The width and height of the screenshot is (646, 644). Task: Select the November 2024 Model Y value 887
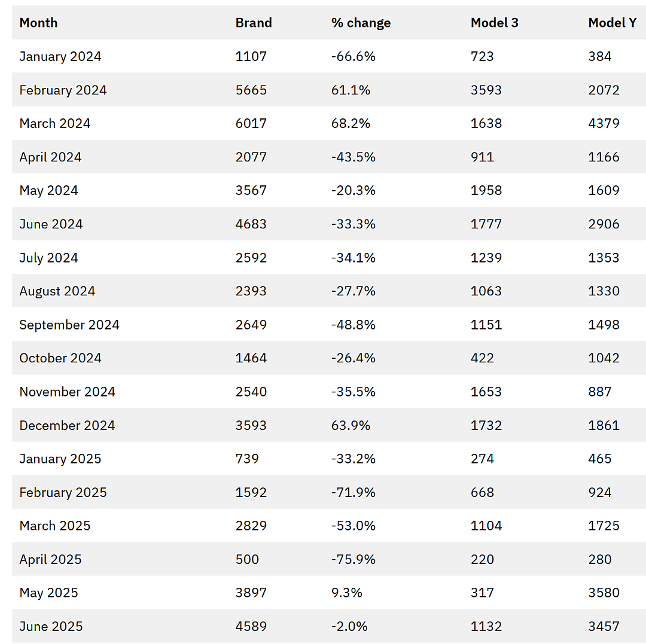(599, 392)
